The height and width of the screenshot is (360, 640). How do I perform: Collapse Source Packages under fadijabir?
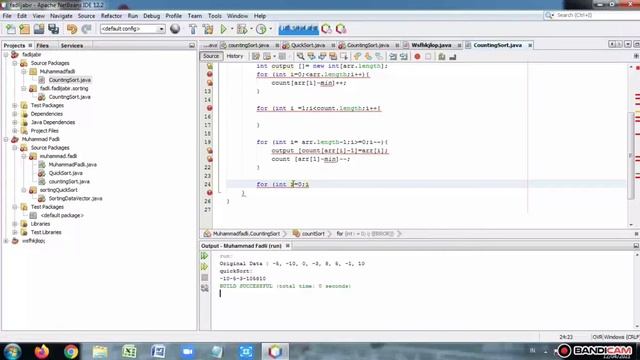pyautogui.click(x=15, y=63)
